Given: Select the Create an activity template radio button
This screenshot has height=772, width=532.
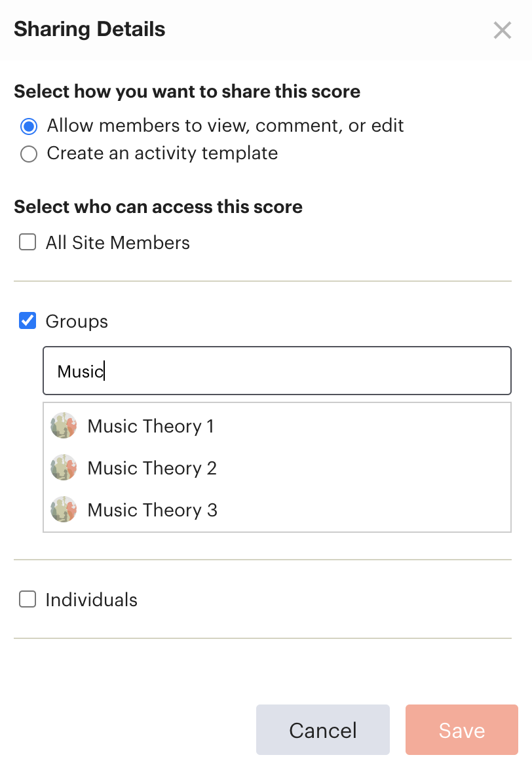Looking at the screenshot, I should (x=29, y=154).
